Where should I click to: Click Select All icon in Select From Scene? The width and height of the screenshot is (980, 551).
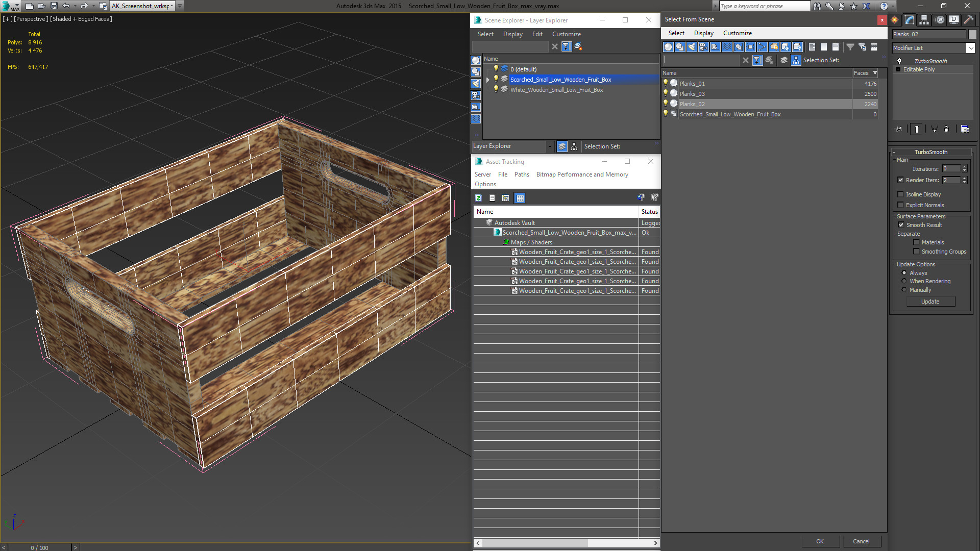[812, 47]
